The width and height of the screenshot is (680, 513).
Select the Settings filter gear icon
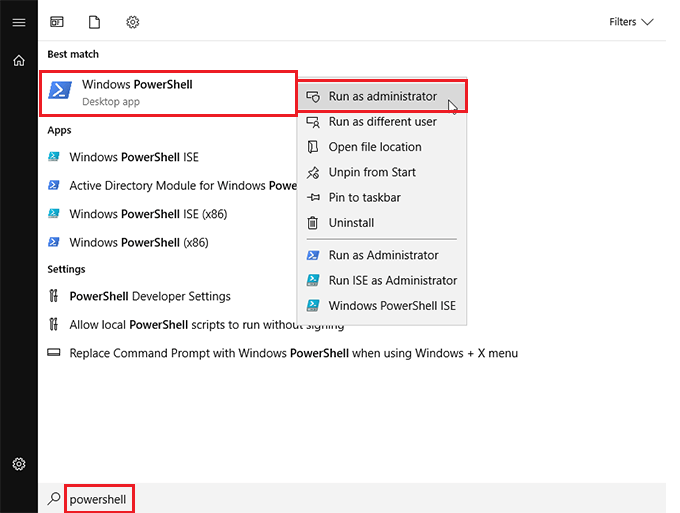(x=133, y=22)
